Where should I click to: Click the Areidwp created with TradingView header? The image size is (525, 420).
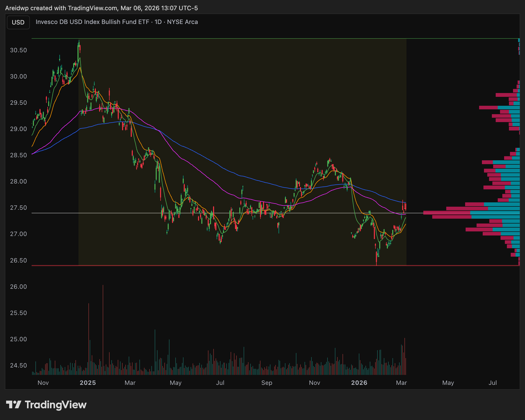[101, 8]
